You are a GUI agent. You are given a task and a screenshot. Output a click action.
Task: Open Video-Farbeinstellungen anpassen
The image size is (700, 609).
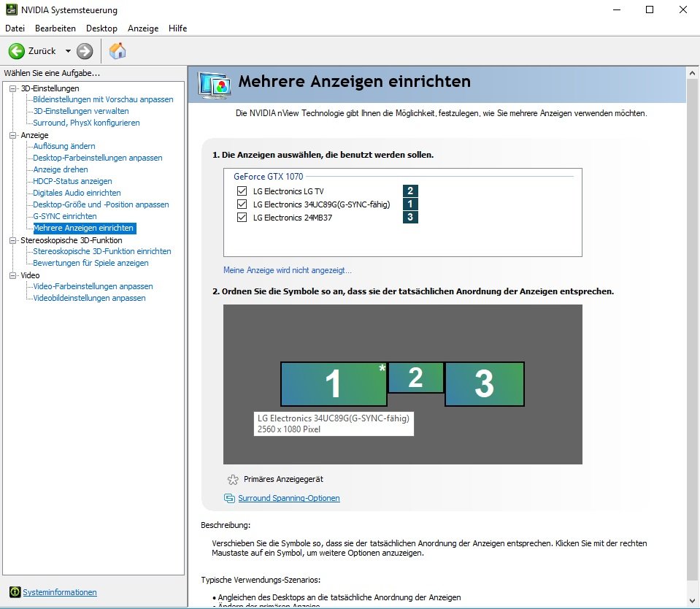93,286
